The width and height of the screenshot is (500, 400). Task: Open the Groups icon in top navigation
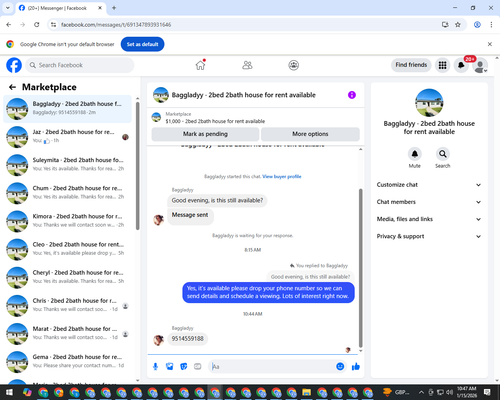(294, 65)
